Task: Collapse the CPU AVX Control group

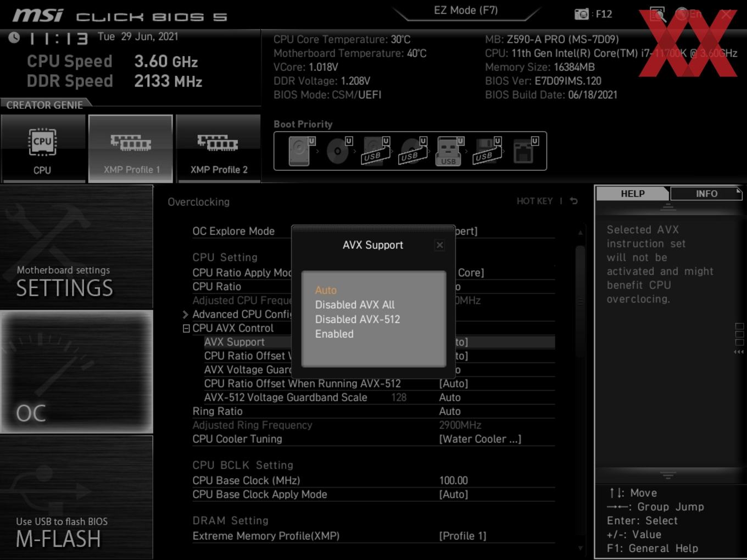Action: point(186,328)
